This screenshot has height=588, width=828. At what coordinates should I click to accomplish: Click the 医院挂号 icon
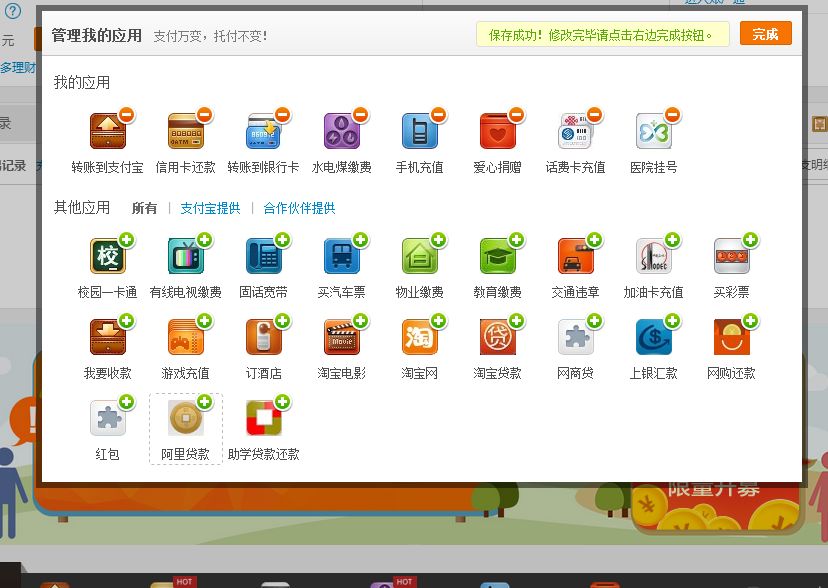[654, 131]
